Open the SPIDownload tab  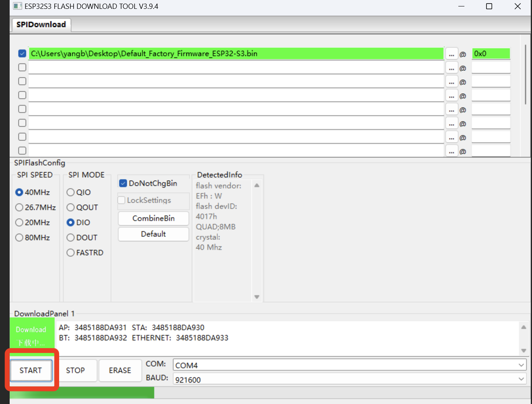click(x=41, y=25)
